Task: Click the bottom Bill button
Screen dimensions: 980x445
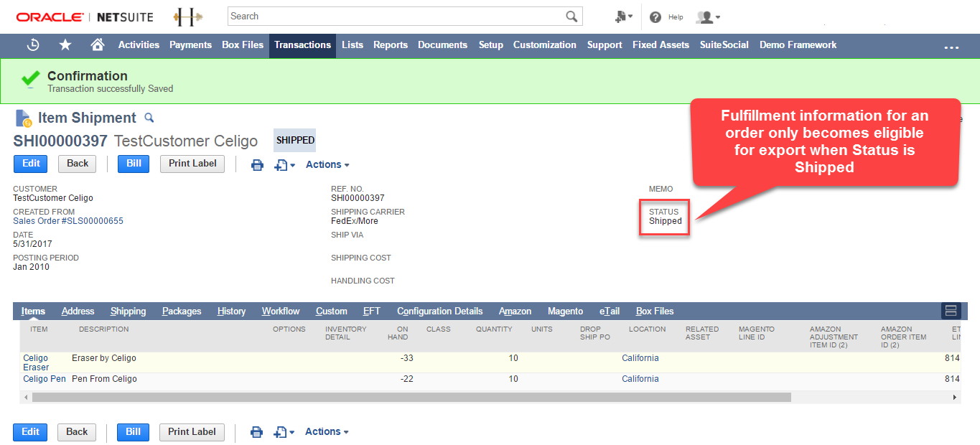Action: (x=133, y=432)
